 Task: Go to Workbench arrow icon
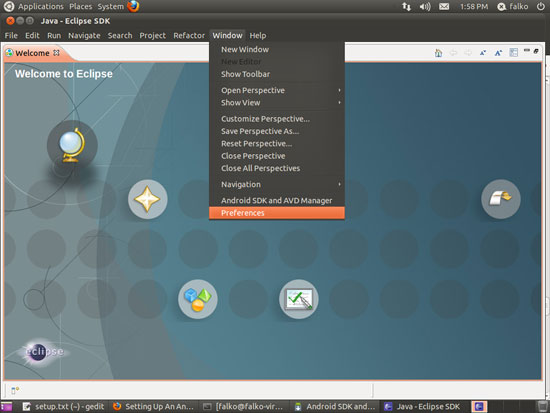pyautogui.click(x=501, y=199)
